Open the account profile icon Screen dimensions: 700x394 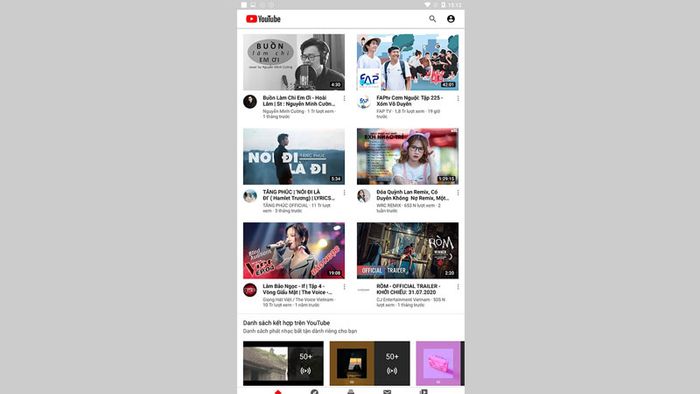click(x=451, y=19)
